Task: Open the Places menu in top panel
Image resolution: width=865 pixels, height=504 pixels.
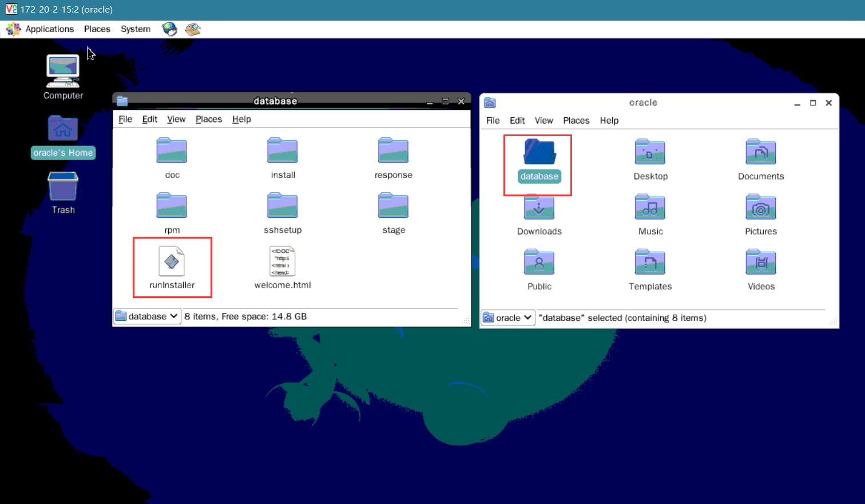Action: (97, 29)
